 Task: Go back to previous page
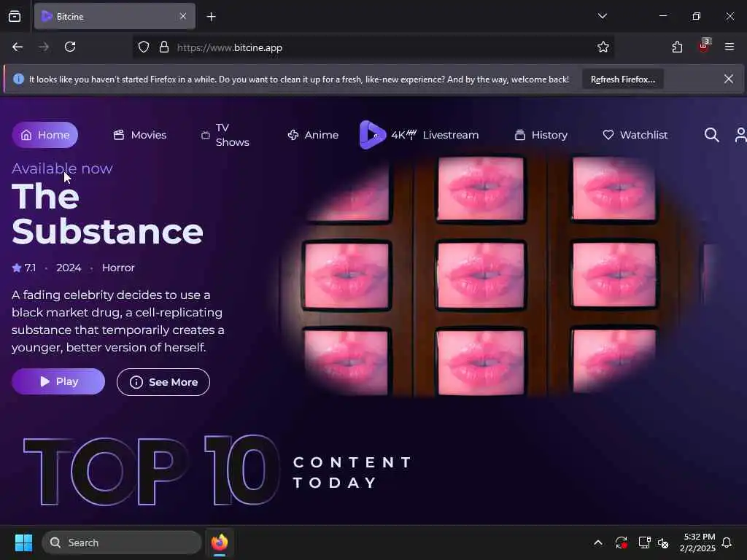18,47
